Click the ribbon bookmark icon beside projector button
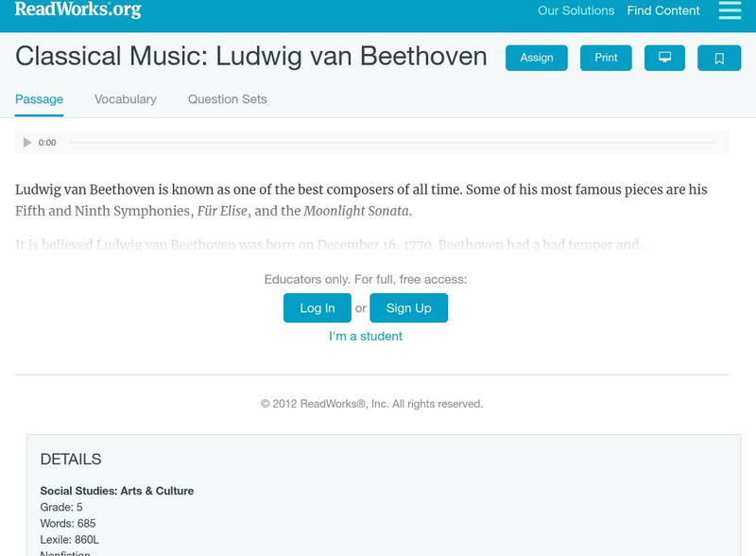The width and height of the screenshot is (756, 556). 720,58
